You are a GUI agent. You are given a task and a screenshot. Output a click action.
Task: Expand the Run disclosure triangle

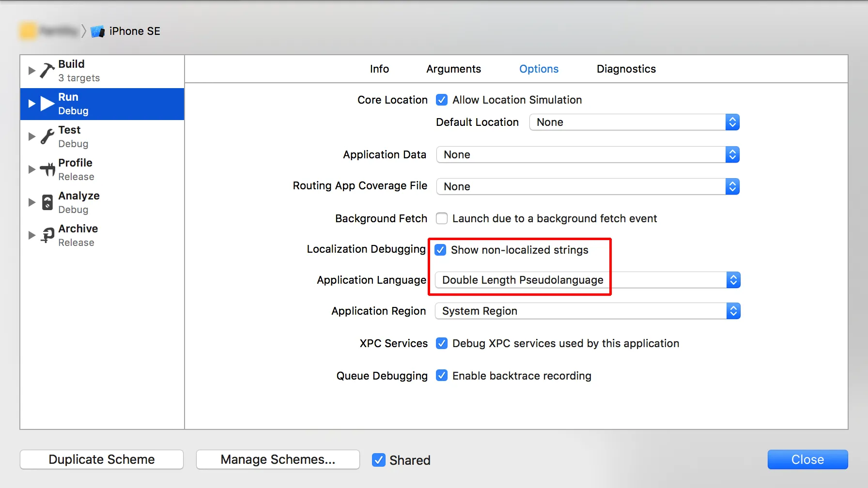pyautogui.click(x=32, y=104)
